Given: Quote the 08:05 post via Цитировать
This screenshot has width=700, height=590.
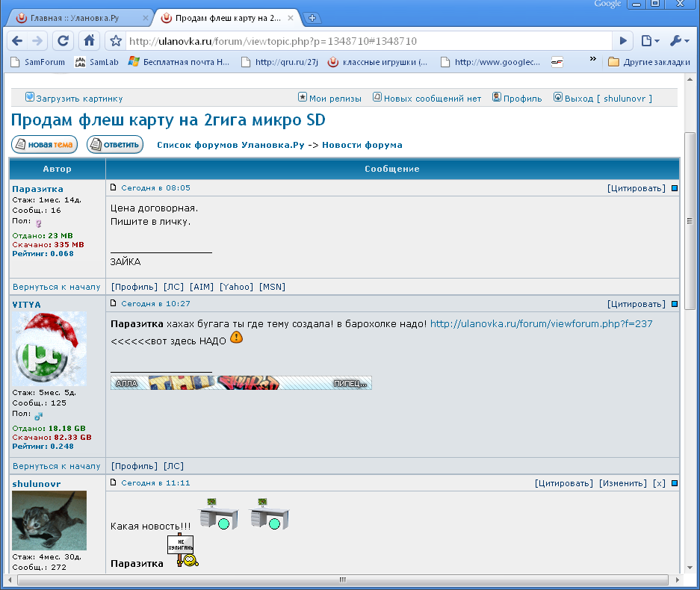Looking at the screenshot, I should [636, 188].
